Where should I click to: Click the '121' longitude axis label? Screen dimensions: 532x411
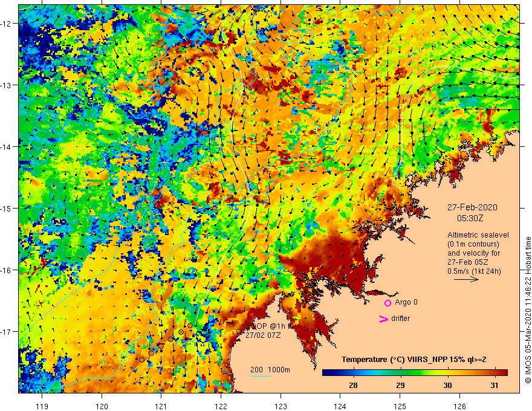pos(161,406)
